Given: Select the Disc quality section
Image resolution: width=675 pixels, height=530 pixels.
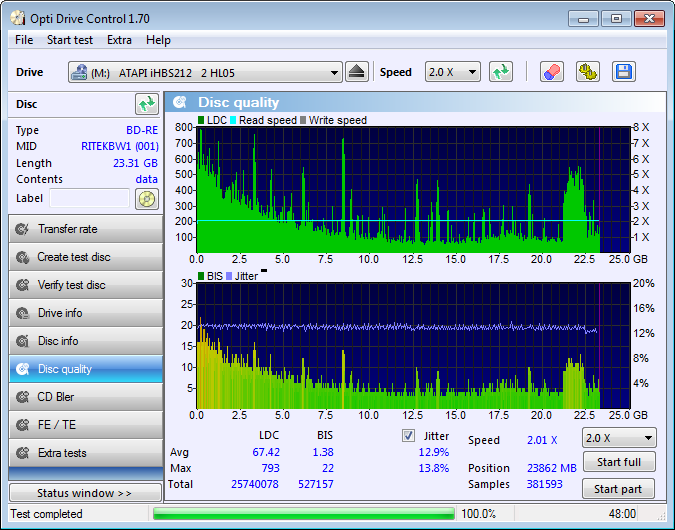Looking at the screenshot, I should (x=86, y=369).
